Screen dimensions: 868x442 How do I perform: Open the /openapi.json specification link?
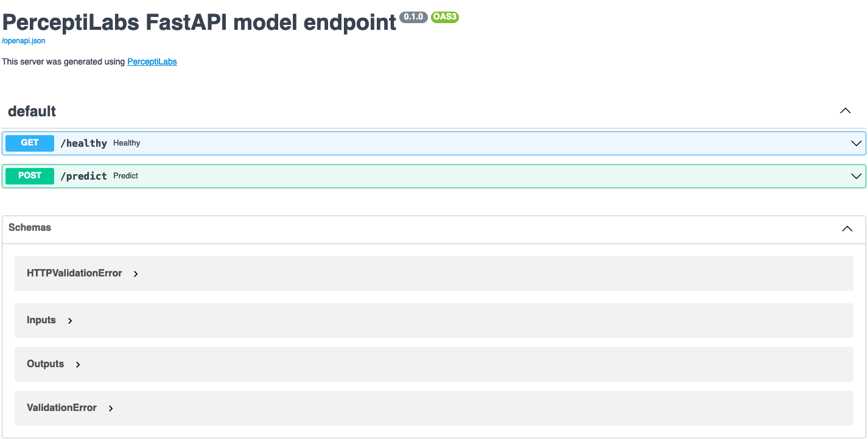click(23, 40)
